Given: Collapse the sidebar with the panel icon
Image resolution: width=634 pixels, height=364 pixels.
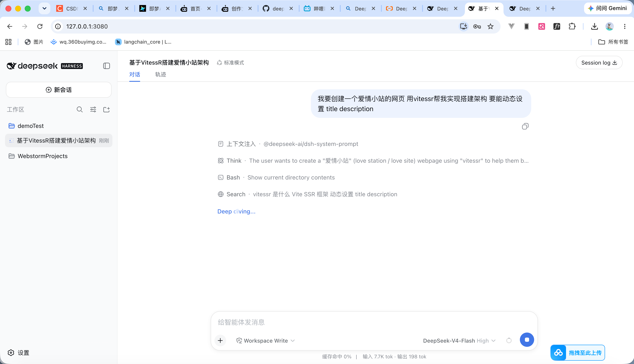Looking at the screenshot, I should [x=107, y=66].
